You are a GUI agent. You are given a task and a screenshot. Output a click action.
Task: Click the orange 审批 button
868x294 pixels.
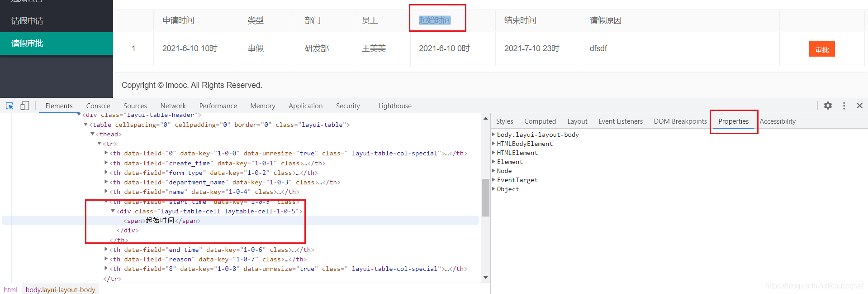point(822,49)
